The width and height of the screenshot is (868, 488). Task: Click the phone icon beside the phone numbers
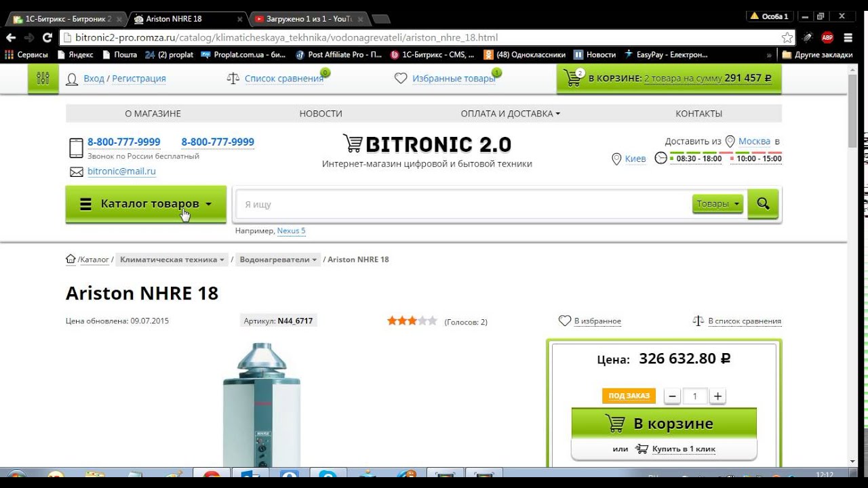76,148
